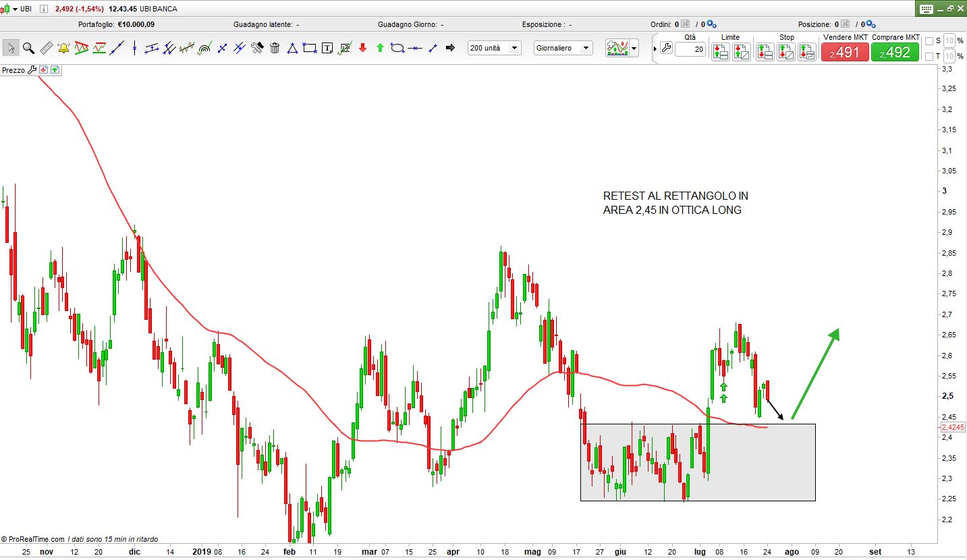Choose the triangle drawing tool
The height and width of the screenshot is (560, 967).
tap(292, 48)
